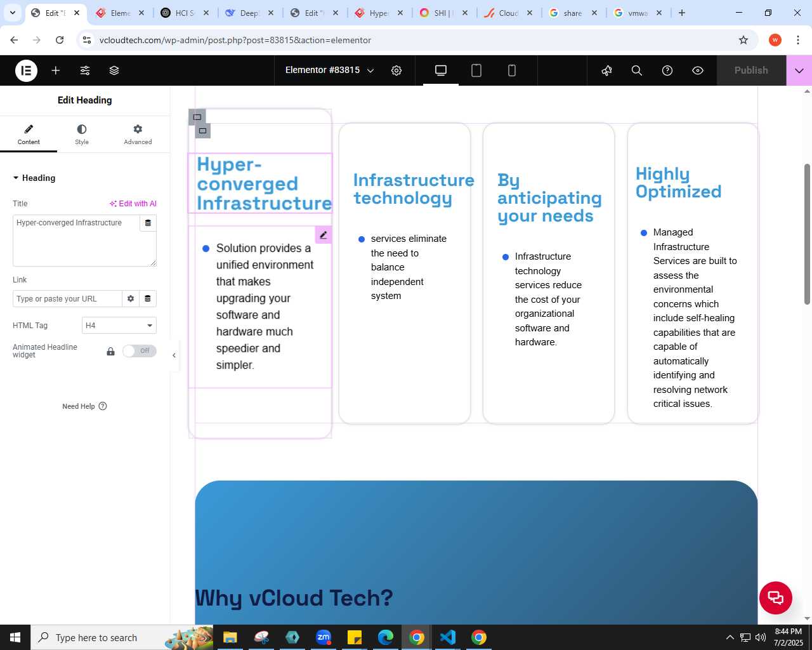Open the Structure layers icon
Screen dimensions: 812x650
tap(114, 70)
